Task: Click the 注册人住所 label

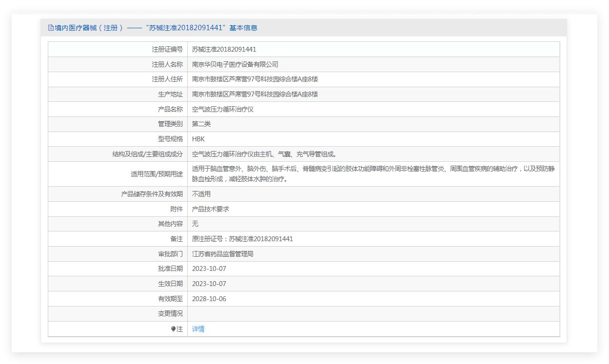Action: 167,79
